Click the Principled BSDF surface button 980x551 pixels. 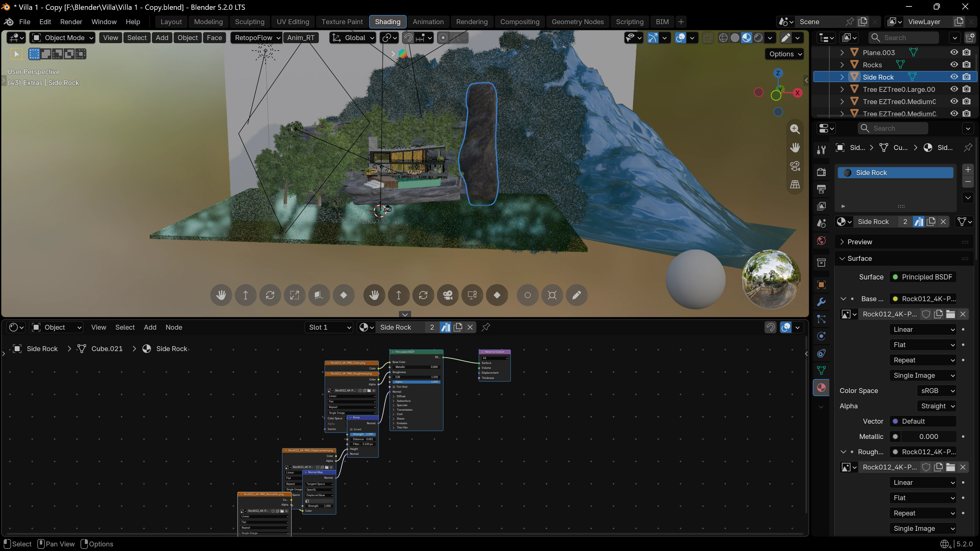coord(922,277)
